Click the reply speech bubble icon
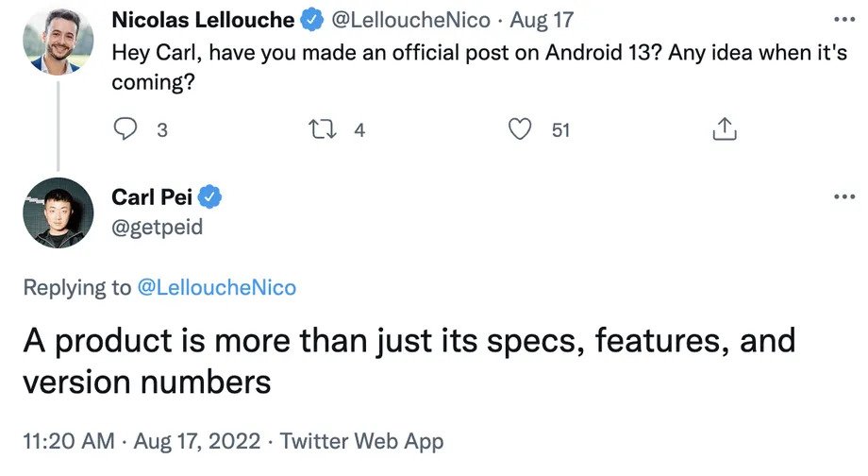This screenshot has width=868, height=476. (x=125, y=129)
